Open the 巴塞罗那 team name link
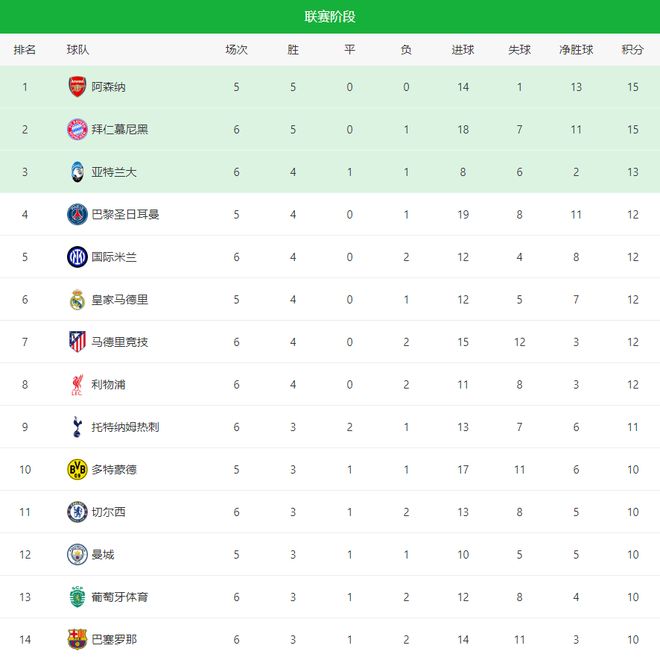This screenshot has width=660, height=660. point(114,639)
